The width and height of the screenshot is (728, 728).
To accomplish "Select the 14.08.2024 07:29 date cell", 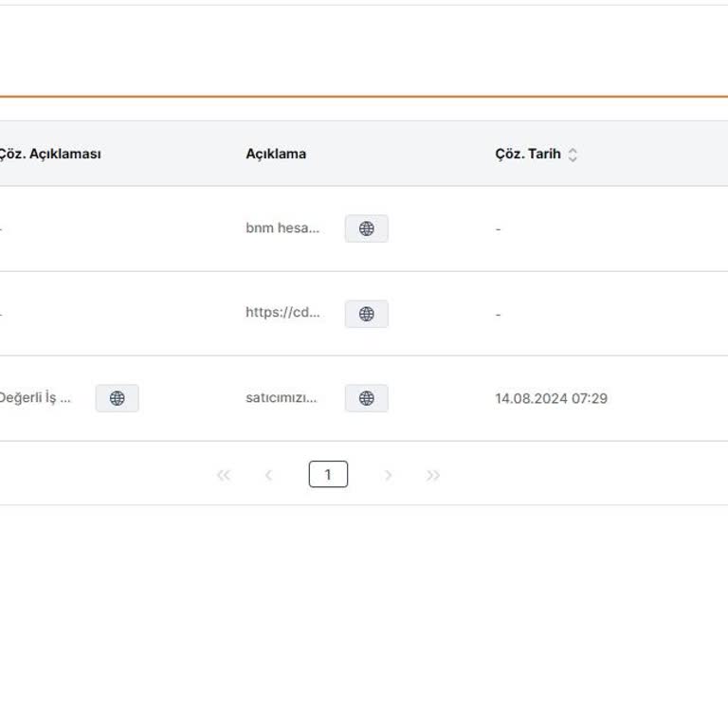I will (551, 399).
